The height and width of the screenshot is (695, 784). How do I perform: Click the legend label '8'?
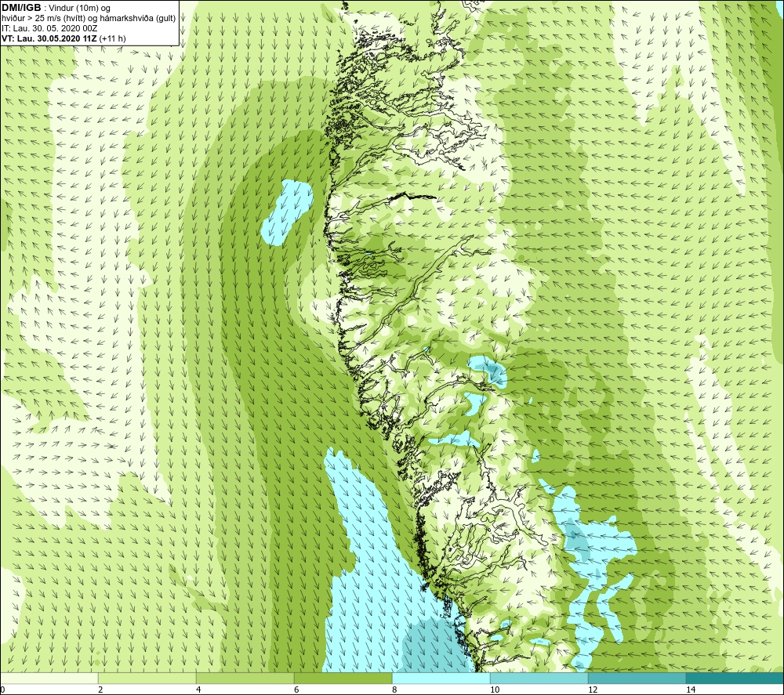[x=394, y=690]
